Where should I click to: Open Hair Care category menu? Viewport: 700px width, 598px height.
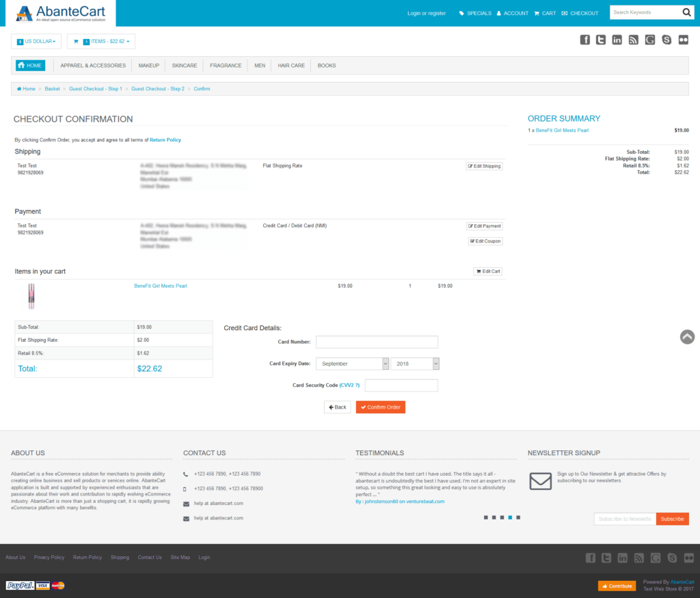coord(291,66)
